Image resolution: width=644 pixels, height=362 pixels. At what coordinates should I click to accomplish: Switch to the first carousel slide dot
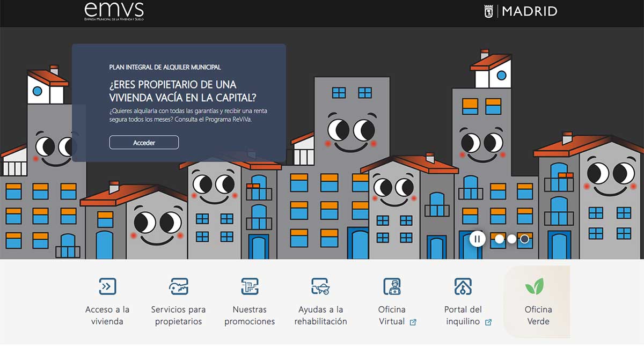tap(499, 239)
